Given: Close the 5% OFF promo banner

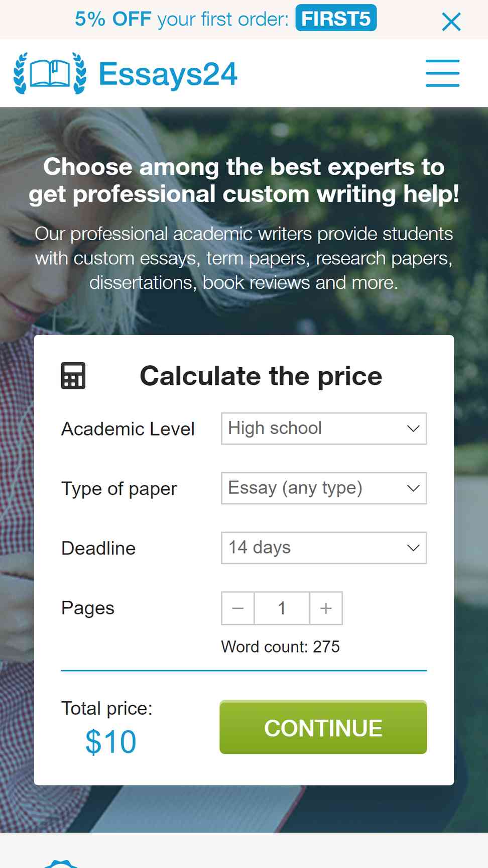Looking at the screenshot, I should point(451,22).
